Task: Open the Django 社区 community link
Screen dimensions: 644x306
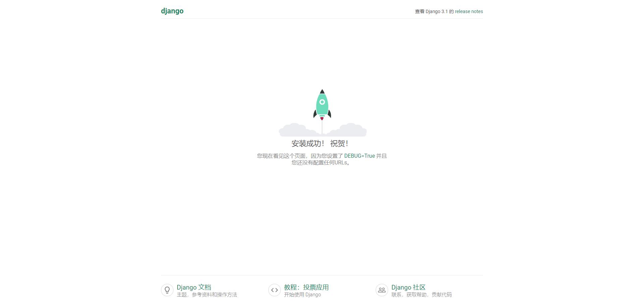Action: click(x=408, y=287)
